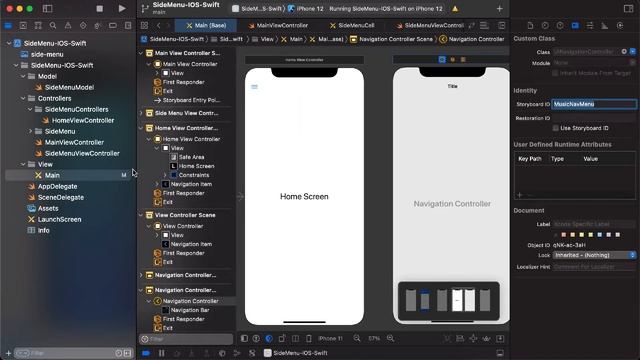Open the Issue navigator warning icon
The width and height of the screenshot is (640, 360).
[x=68, y=25]
